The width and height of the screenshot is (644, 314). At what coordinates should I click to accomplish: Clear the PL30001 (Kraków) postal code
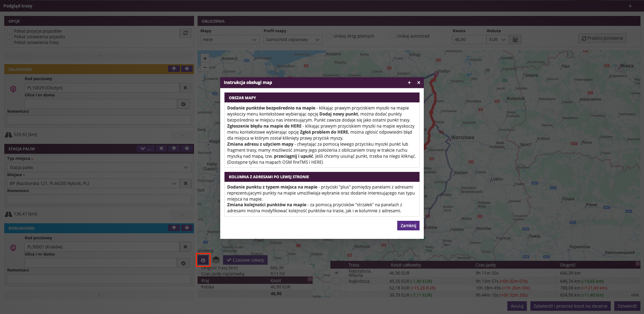(185, 247)
